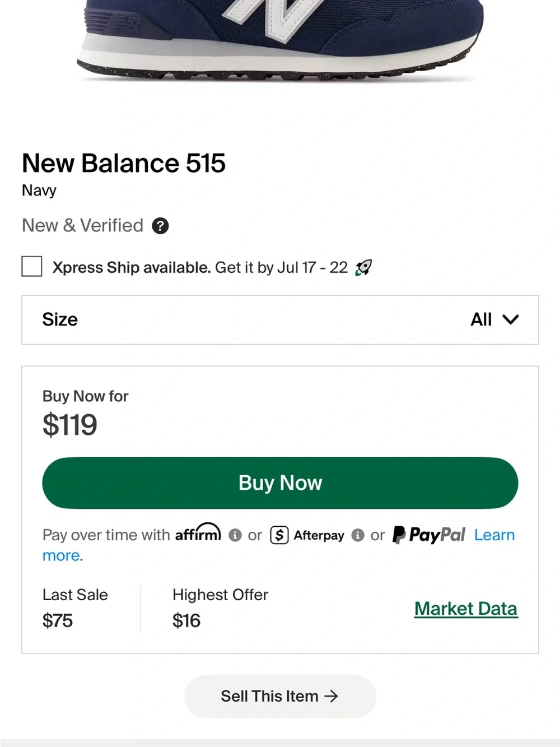Image resolution: width=560 pixels, height=747 pixels.
Task: Click the Afterpay logo icon
Action: coord(279,535)
